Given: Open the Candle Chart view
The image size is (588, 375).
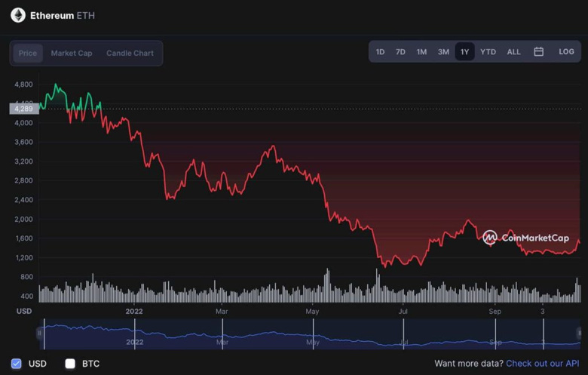Looking at the screenshot, I should (x=130, y=54).
